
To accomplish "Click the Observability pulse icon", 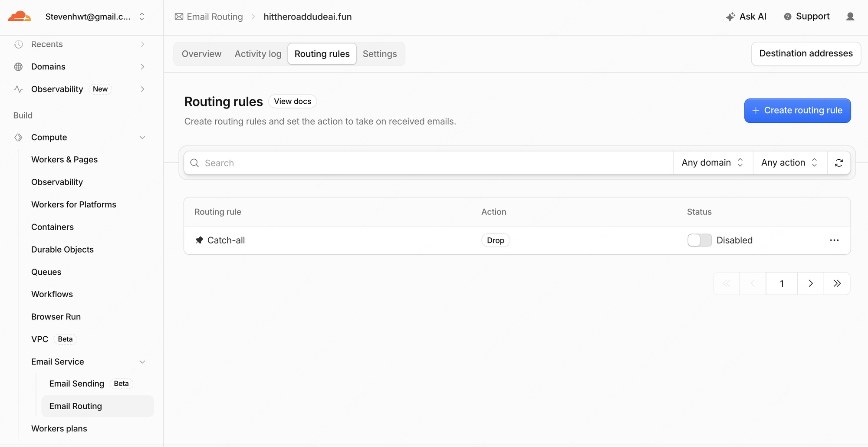I will pos(18,89).
